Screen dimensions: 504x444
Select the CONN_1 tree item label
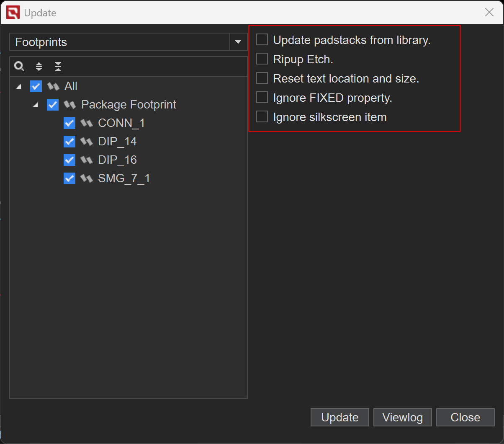pyautogui.click(x=121, y=123)
